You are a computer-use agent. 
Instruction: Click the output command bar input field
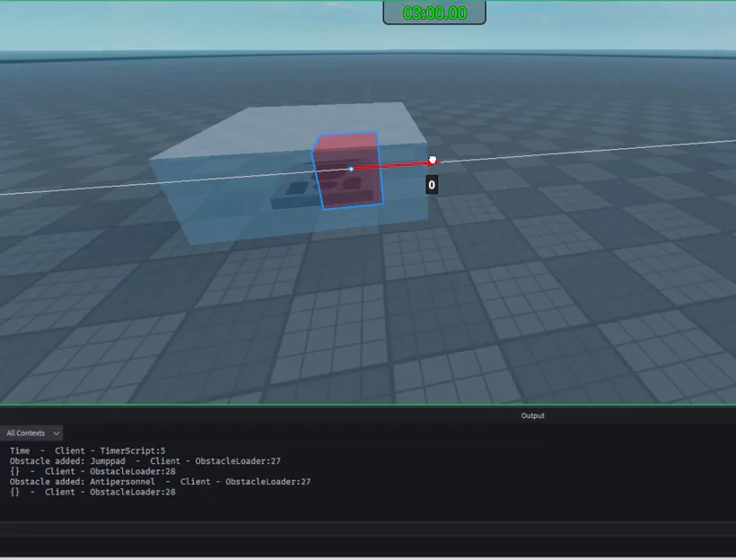pos(368,529)
